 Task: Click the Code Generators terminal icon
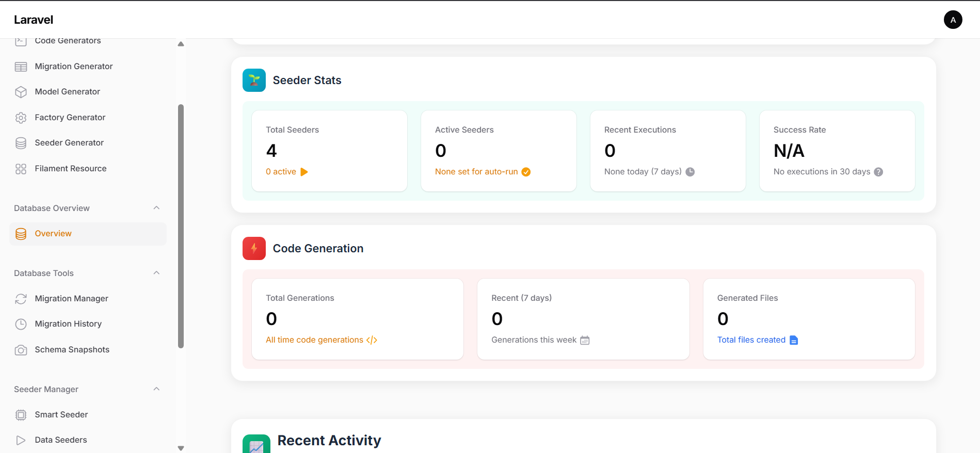(x=21, y=41)
